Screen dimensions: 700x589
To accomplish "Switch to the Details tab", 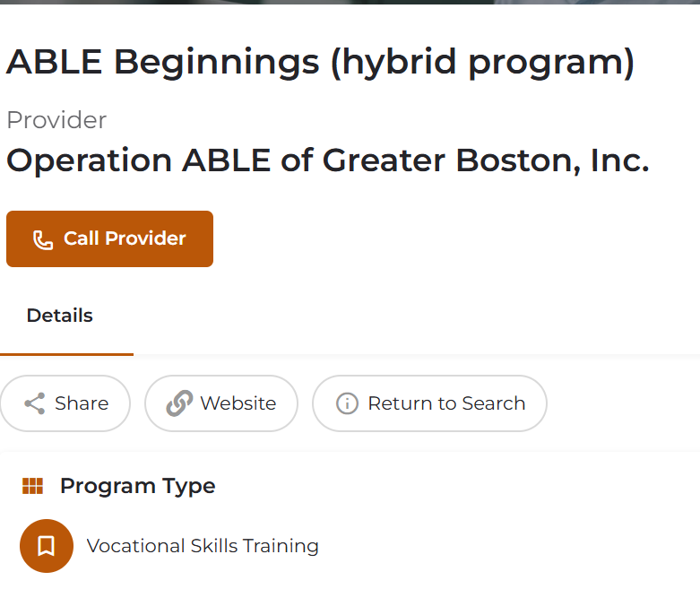I will click(60, 316).
